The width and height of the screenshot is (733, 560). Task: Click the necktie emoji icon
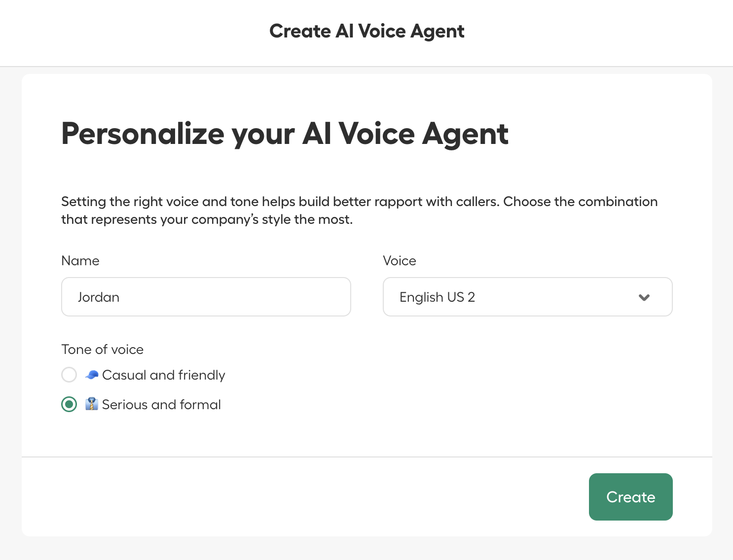[x=92, y=404]
